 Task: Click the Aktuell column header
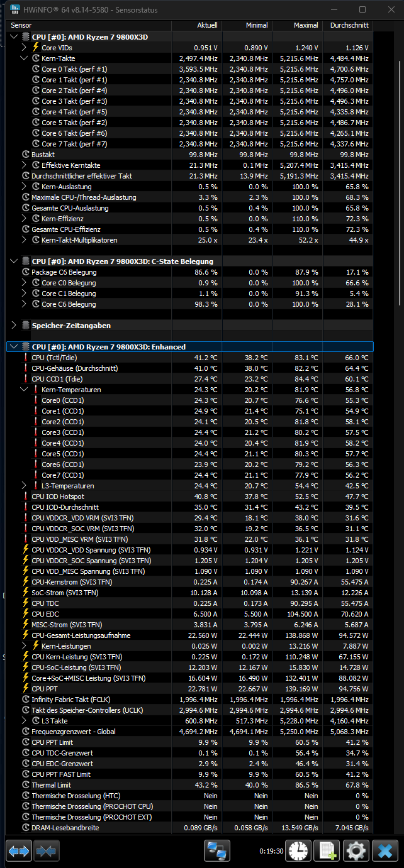196,26
